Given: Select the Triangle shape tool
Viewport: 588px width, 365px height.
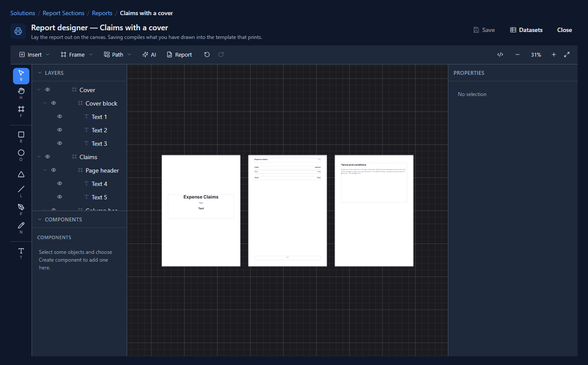Looking at the screenshot, I should click(21, 174).
